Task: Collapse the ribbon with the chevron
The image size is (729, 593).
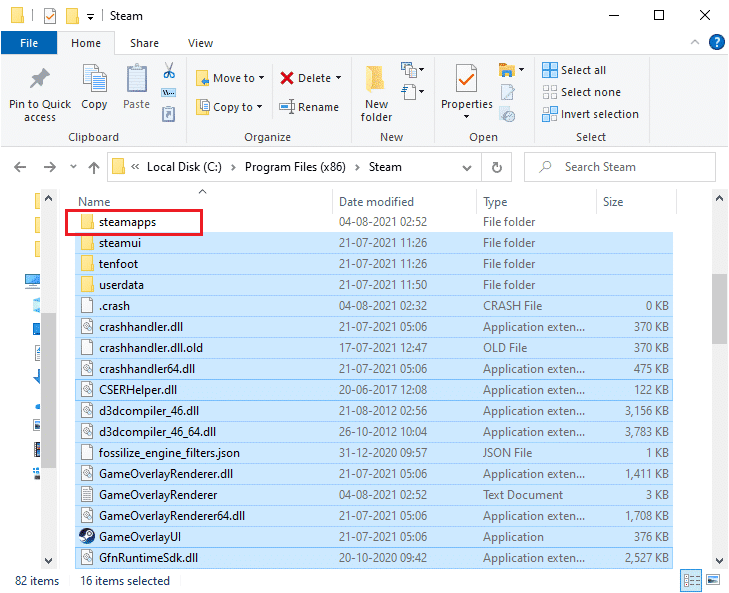Action: coord(695,42)
